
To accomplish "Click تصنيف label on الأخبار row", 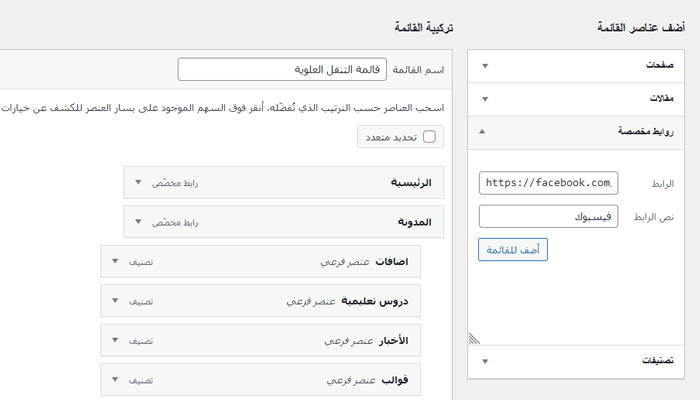I will 141,341.
